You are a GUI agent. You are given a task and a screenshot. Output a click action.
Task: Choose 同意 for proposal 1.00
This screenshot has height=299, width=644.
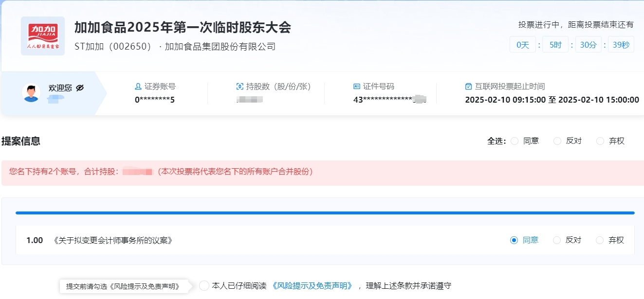click(x=514, y=240)
